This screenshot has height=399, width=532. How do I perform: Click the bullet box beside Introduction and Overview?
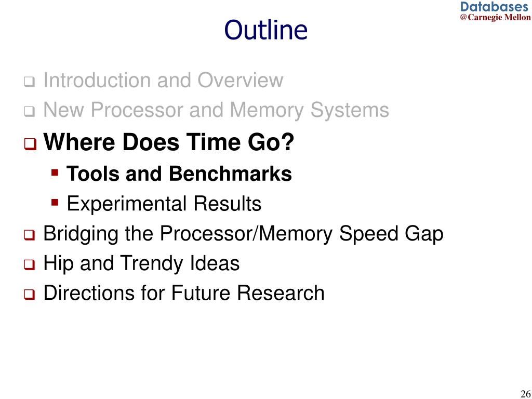tap(30, 83)
